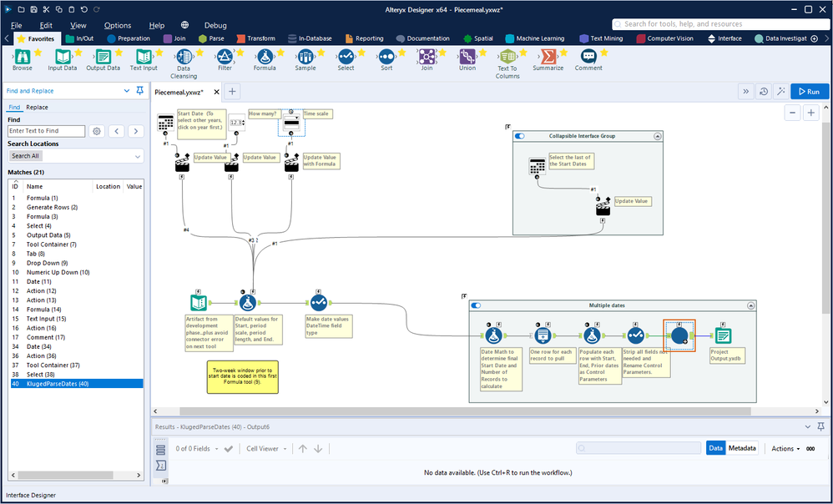Select the Browse tool in Favorites

click(23, 58)
